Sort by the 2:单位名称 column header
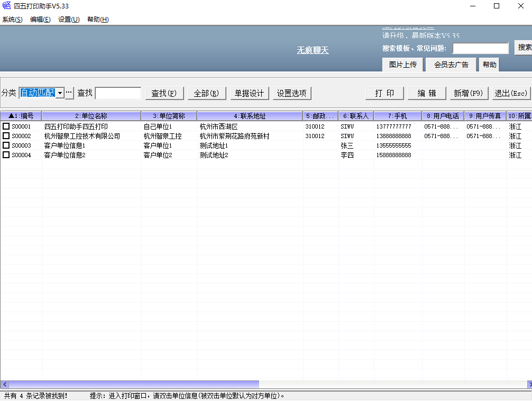This screenshot has height=401, width=532. [91, 116]
